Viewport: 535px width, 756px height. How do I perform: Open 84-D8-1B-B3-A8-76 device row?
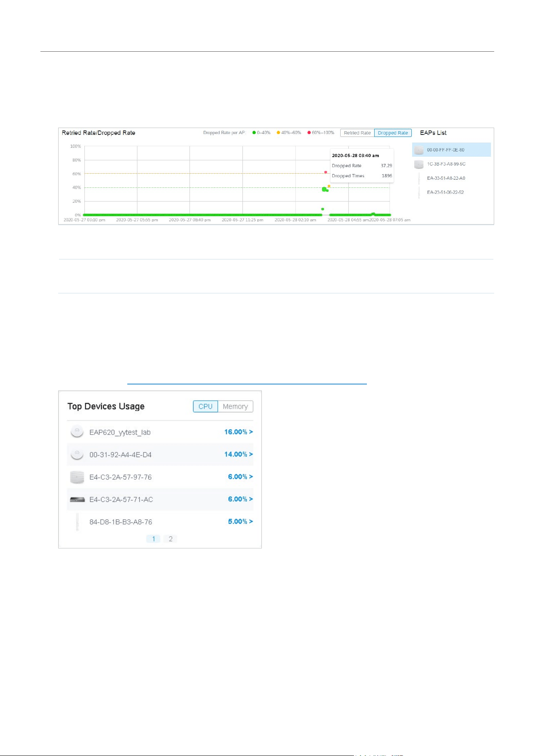tap(160, 522)
